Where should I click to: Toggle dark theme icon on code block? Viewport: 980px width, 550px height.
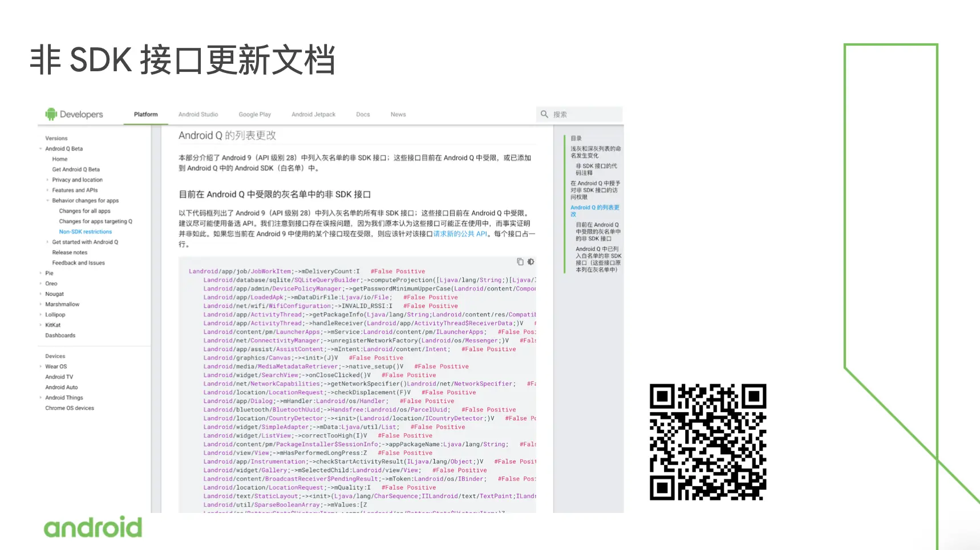click(531, 262)
